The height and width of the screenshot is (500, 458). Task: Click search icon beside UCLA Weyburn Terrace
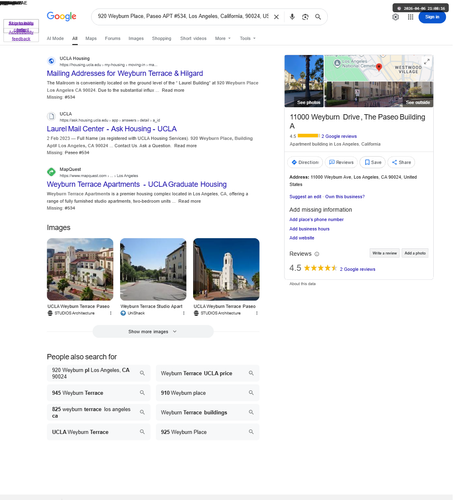click(x=142, y=432)
